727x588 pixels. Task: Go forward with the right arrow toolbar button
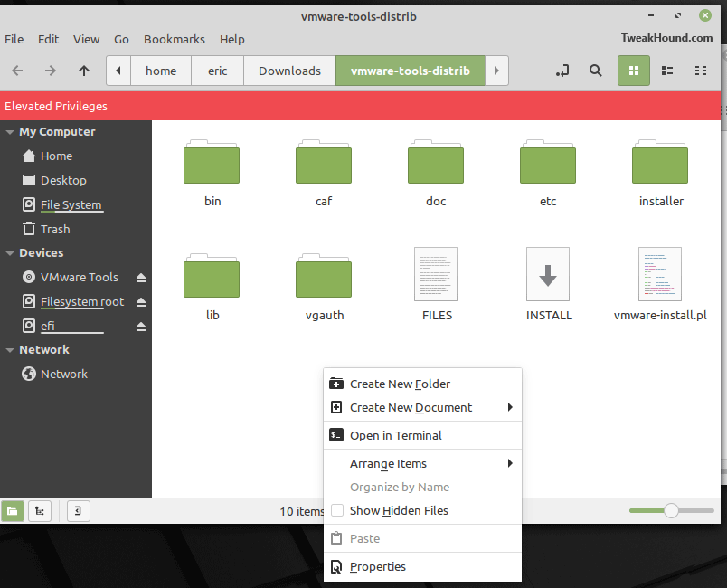[50, 71]
